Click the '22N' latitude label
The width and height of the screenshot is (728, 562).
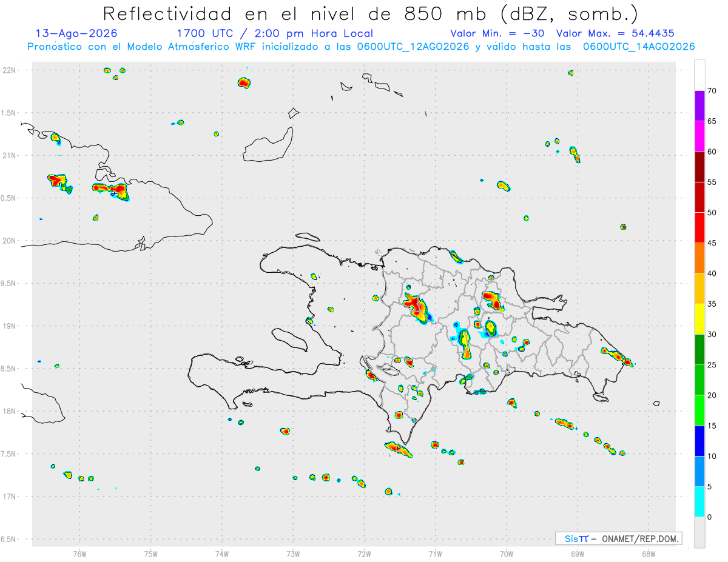coord(10,70)
